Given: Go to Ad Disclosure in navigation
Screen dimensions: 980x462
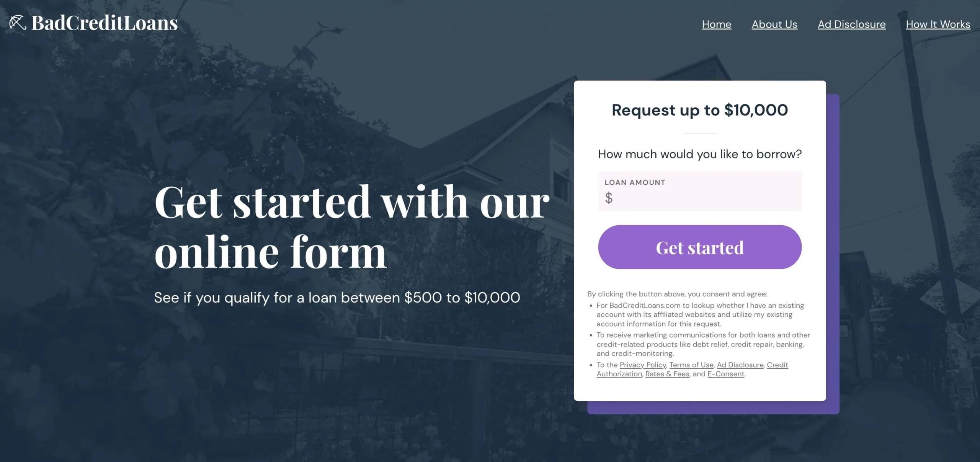Looking at the screenshot, I should coord(852,24).
